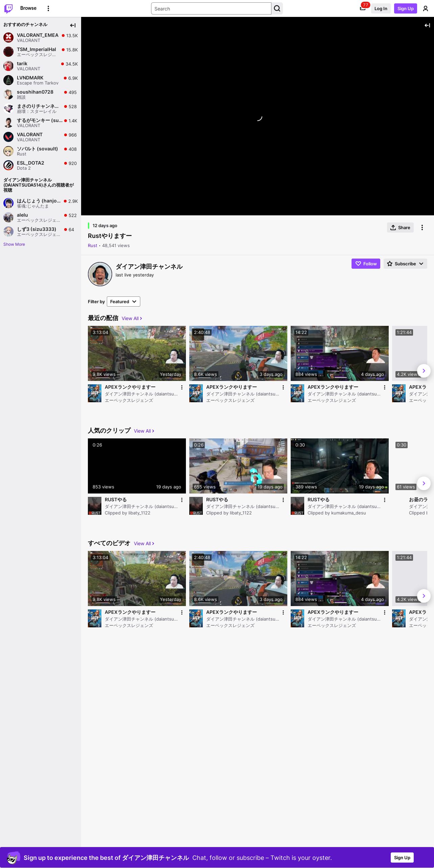Open the TSM_ImperialHal channel avatar
Image resolution: width=434 pixels, height=868 pixels.
point(8,52)
